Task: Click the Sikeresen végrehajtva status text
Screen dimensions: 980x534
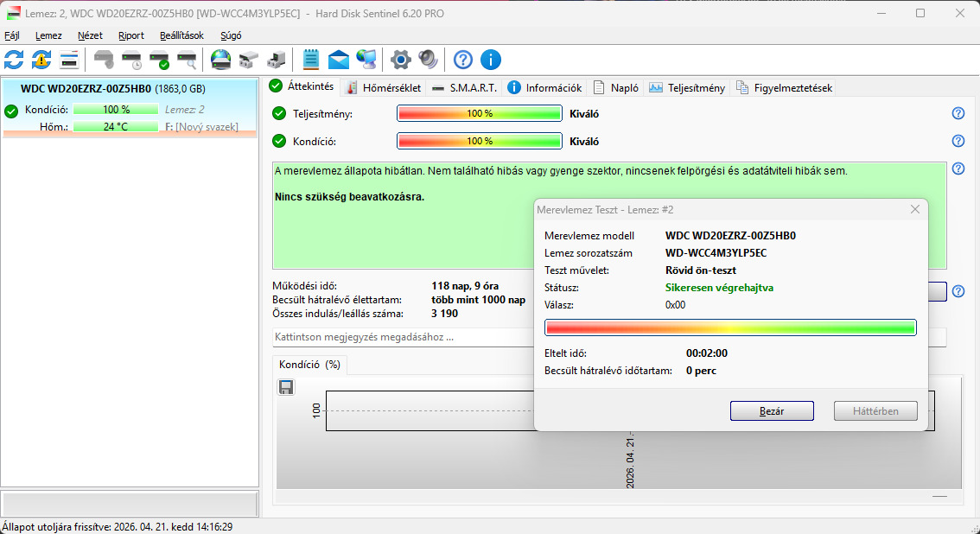Action: coord(719,288)
